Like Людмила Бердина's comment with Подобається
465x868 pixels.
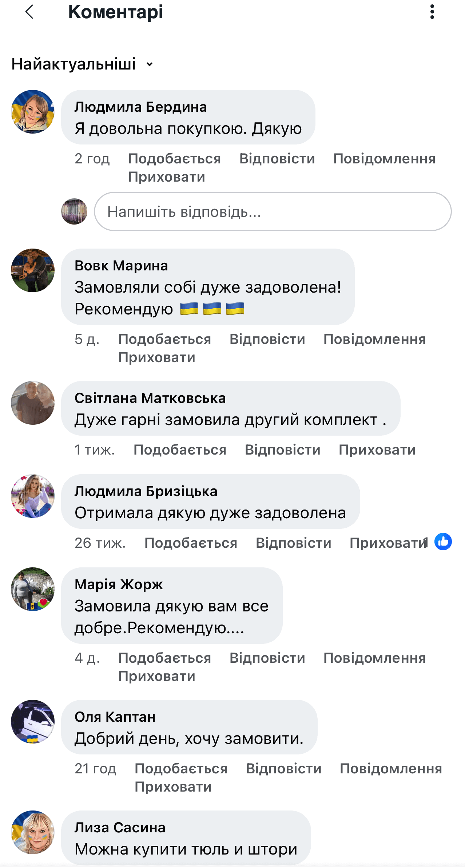174,159
